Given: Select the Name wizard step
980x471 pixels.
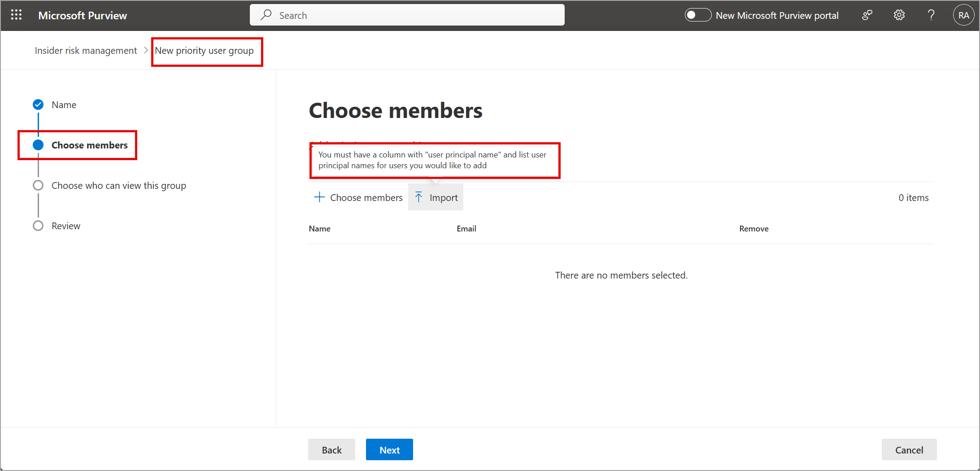Looking at the screenshot, I should coord(64,105).
